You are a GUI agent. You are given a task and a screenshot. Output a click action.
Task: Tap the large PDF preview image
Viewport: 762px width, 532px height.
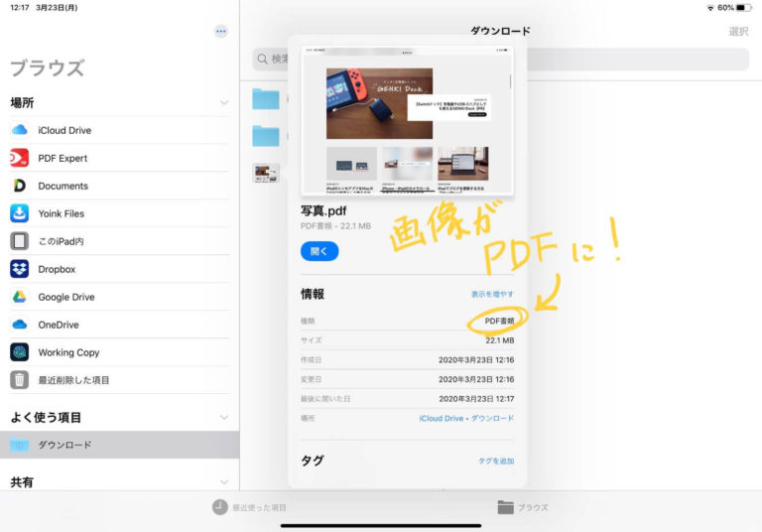click(x=407, y=121)
